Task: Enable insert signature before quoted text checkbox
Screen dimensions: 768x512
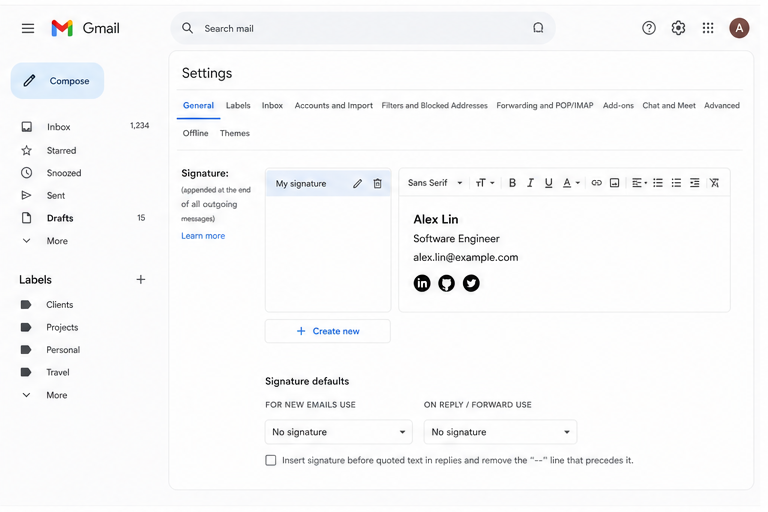Action: click(270, 460)
